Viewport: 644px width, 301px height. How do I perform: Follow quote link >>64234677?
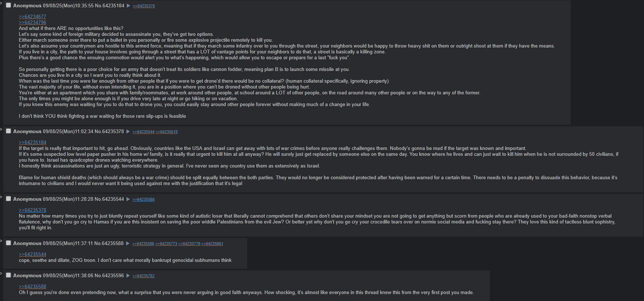(32, 16)
